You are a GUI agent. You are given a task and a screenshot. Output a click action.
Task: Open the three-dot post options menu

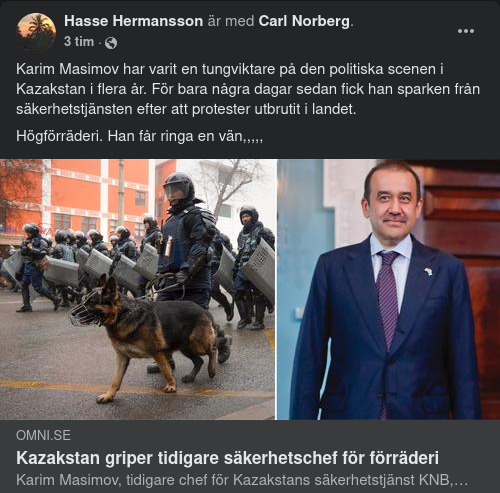pos(466,31)
